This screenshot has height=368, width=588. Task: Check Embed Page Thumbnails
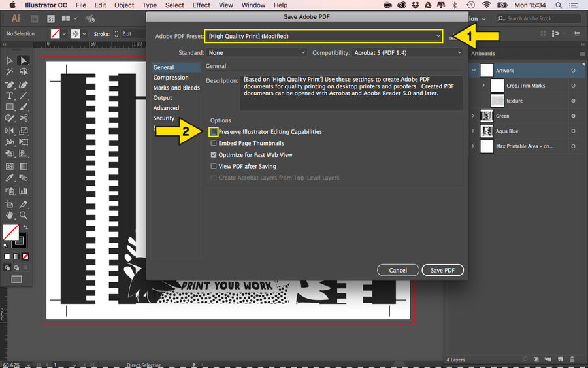[214, 143]
